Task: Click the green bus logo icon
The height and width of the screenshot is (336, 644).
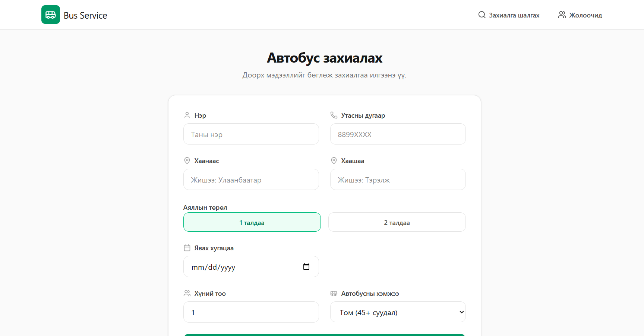Action: [x=51, y=15]
